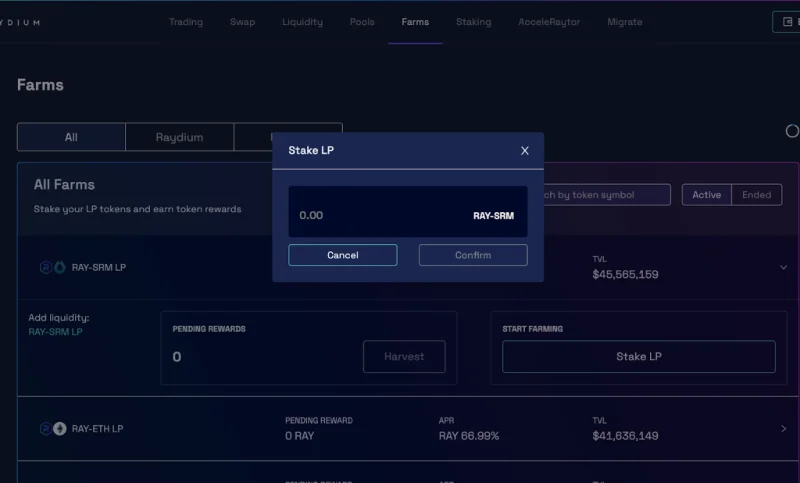The image size is (800, 483).
Task: Click the Stake LP button under Start Farming
Action: (639, 357)
